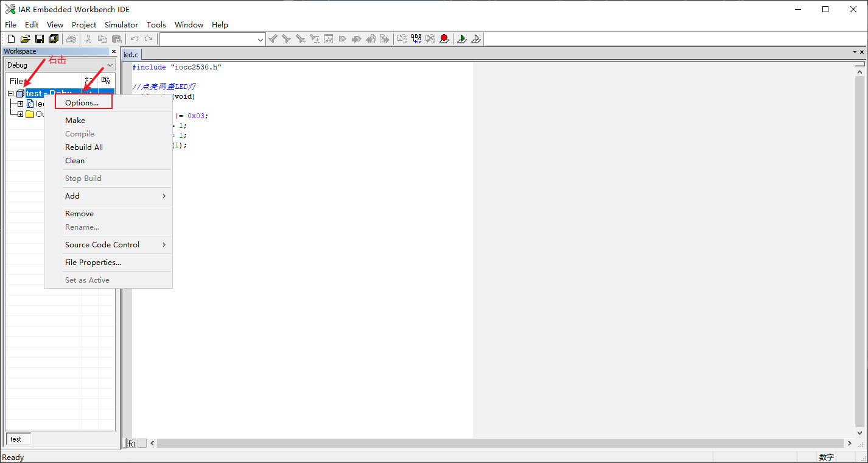
Task: Close the Workspace panel with its x
Action: pyautogui.click(x=113, y=51)
